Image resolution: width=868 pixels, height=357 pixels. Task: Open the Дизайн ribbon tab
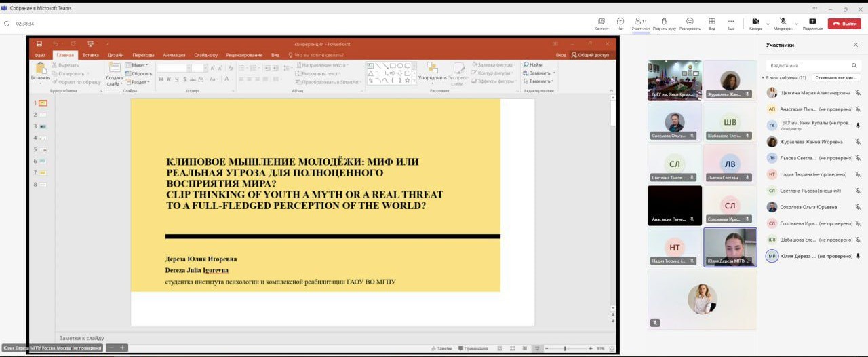click(115, 55)
